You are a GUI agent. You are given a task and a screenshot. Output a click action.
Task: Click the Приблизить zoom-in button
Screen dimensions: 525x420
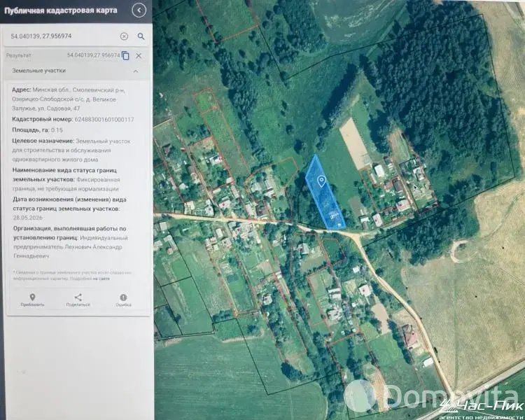coord(32,300)
